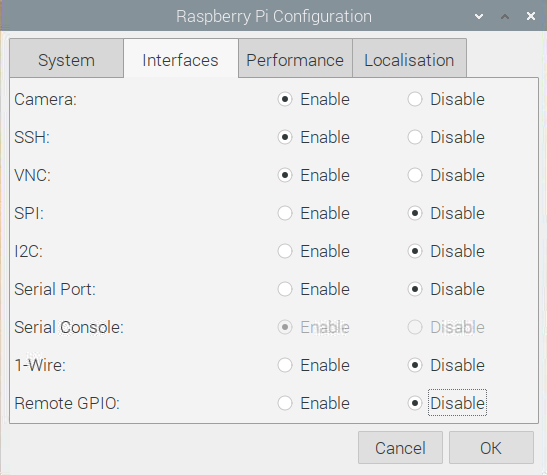Maximize window using the title bar chevron-up icon

click(505, 16)
